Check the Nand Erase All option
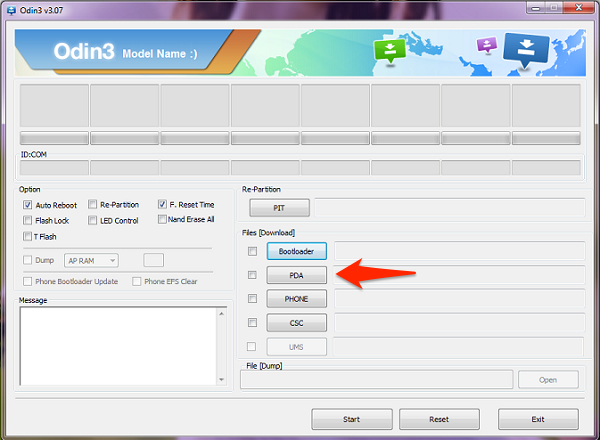The image size is (600, 440). [162, 219]
